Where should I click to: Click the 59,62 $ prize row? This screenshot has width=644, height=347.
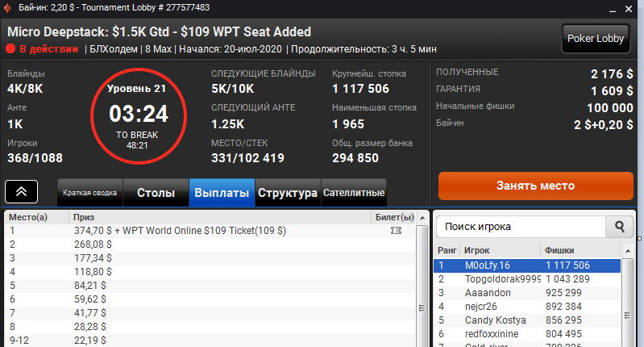tap(210, 299)
